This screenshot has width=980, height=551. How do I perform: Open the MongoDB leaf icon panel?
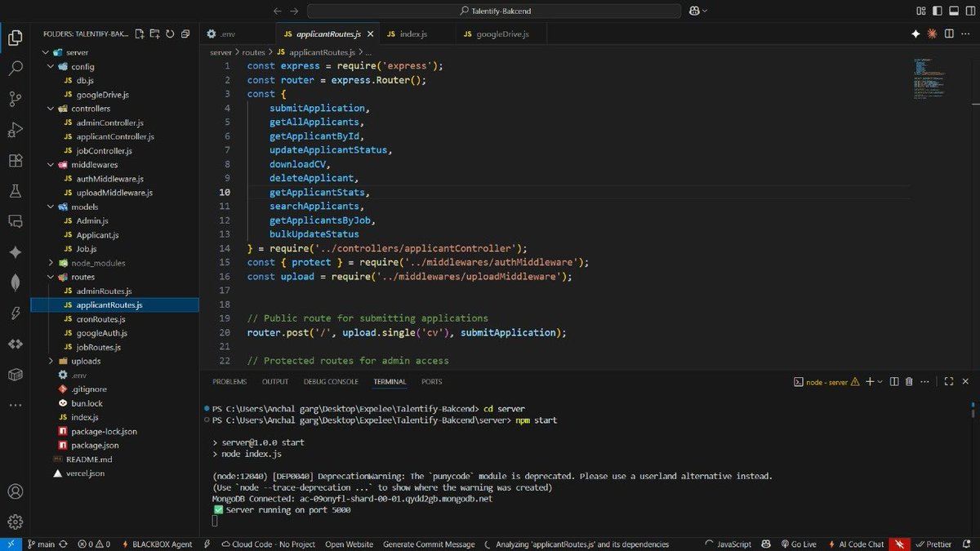tap(15, 282)
